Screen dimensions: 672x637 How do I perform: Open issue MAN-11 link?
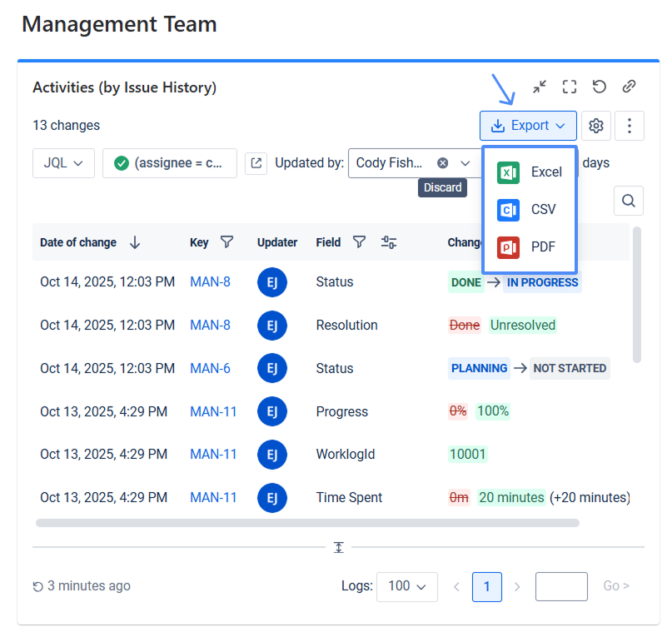pyautogui.click(x=213, y=411)
